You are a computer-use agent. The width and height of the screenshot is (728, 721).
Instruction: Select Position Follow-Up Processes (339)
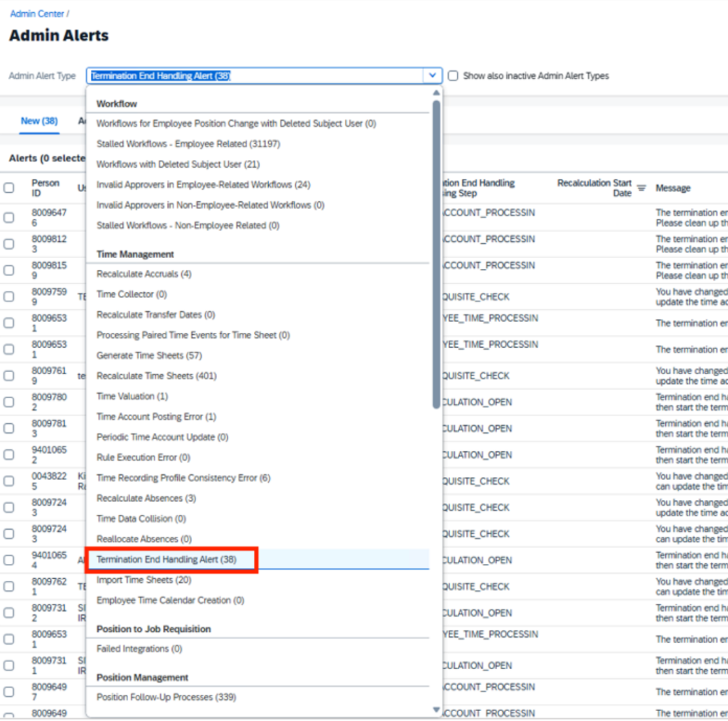[x=257, y=698]
